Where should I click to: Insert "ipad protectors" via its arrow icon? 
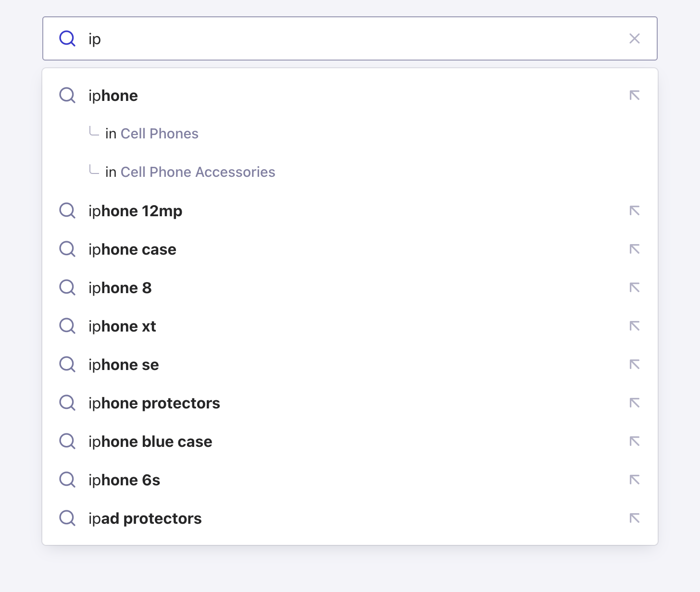635,518
